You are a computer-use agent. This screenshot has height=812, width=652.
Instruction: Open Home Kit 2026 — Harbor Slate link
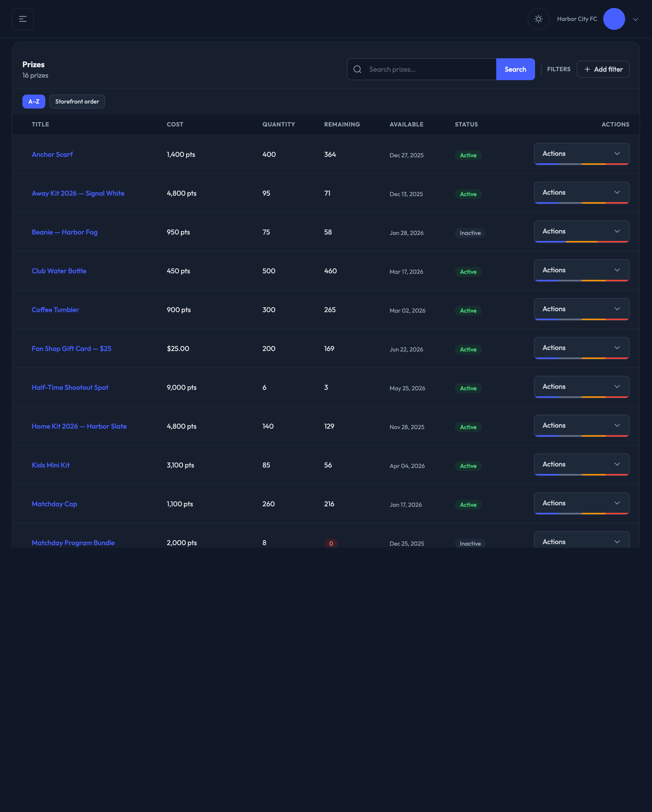[79, 426]
